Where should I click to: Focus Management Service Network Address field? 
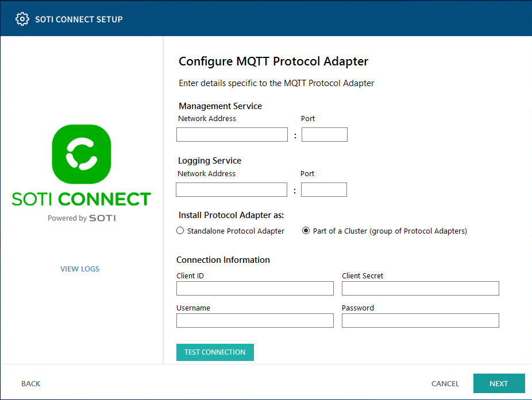(232, 134)
